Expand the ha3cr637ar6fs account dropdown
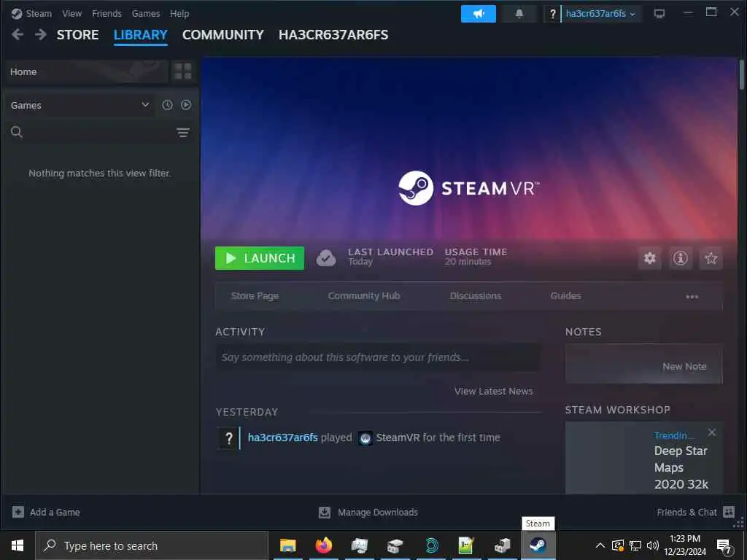 (x=601, y=14)
